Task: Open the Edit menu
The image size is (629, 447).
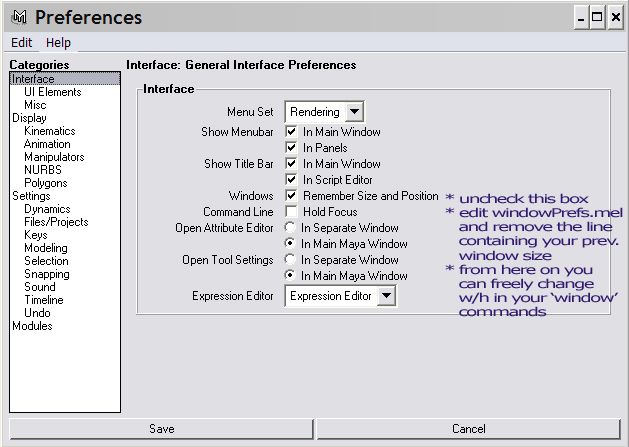Action: pos(21,43)
